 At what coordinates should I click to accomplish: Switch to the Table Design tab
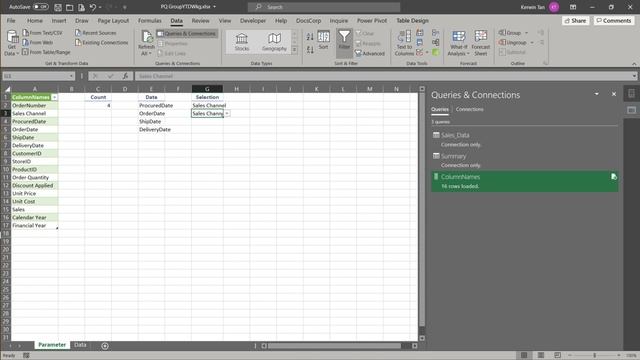[412, 20]
